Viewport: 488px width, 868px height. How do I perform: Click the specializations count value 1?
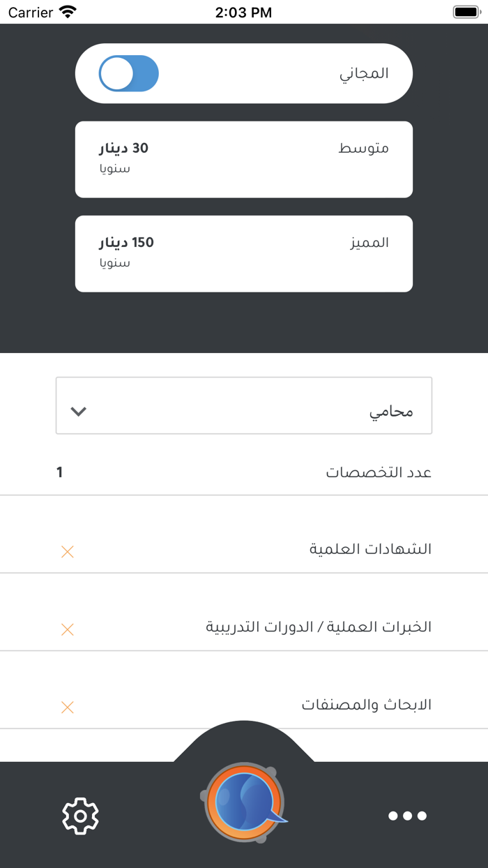(x=59, y=472)
